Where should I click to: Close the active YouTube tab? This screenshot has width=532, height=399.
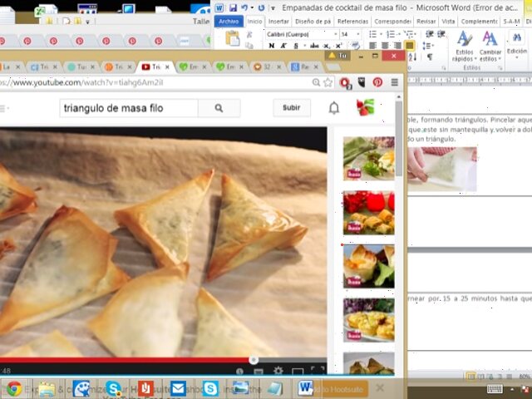pyautogui.click(x=167, y=67)
